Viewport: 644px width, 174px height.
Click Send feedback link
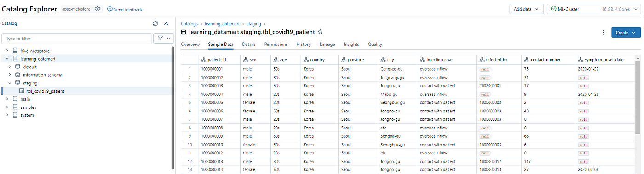point(125,9)
